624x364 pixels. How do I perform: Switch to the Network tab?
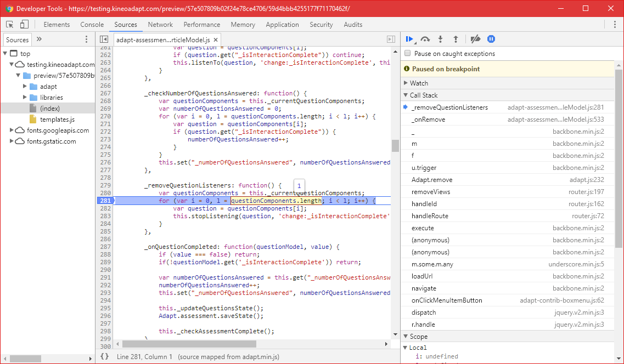[160, 25]
